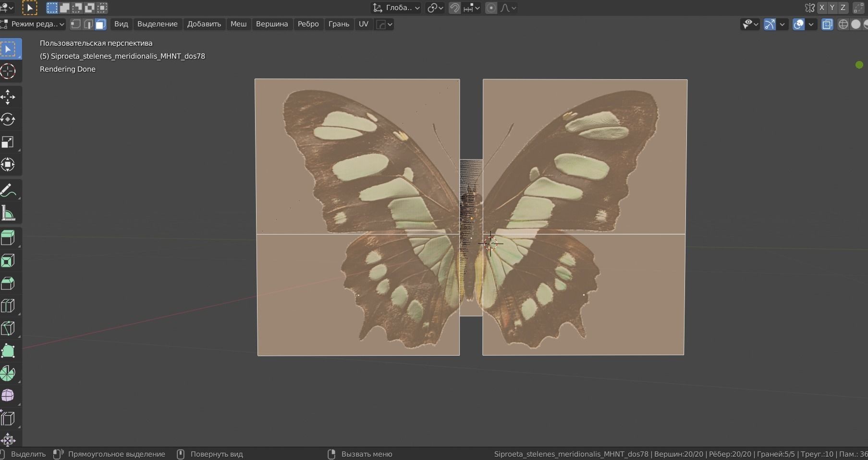Screen dimensions: 868x460
Task: Open the proportional falloff dropdown
Action: (x=508, y=8)
